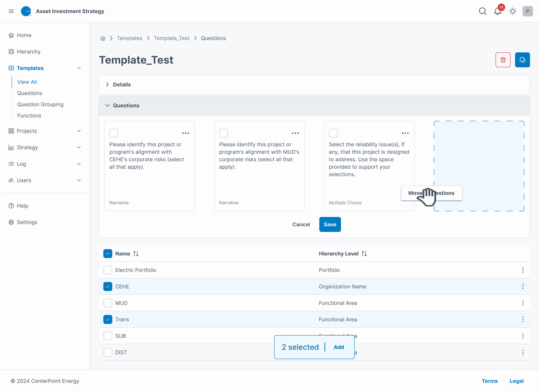539x392 pixels.
Task: Click Organization Name hierarchy level cell
Action: [342, 287]
